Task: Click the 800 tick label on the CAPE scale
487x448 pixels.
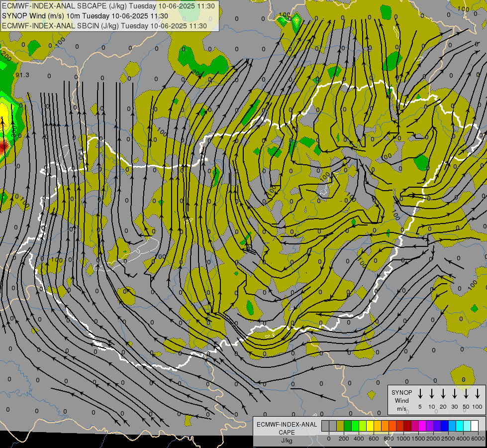Action: pos(389,439)
